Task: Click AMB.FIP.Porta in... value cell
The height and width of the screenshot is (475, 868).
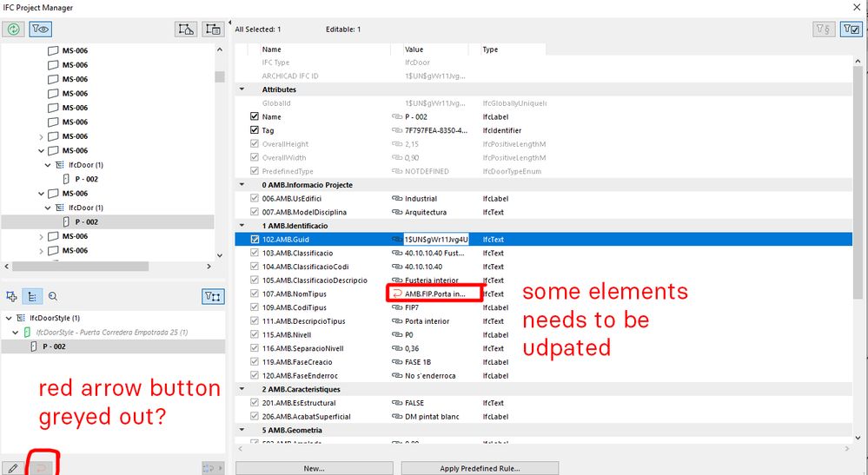Action: 435,294
